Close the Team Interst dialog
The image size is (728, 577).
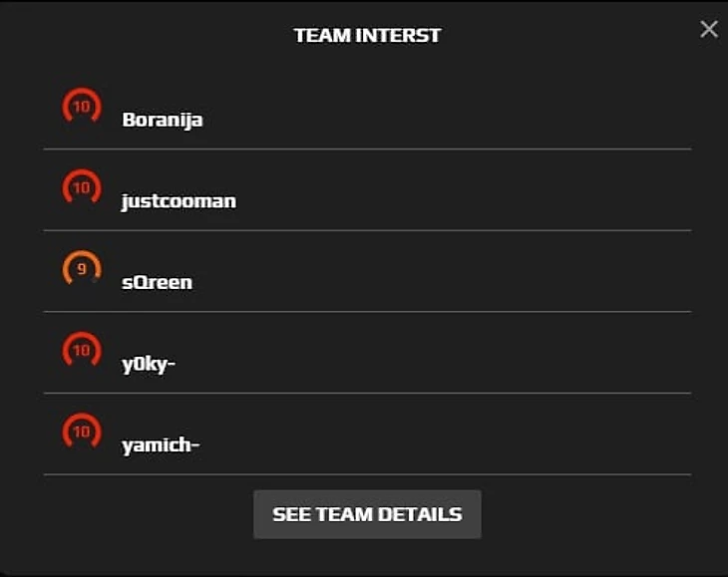(x=709, y=29)
